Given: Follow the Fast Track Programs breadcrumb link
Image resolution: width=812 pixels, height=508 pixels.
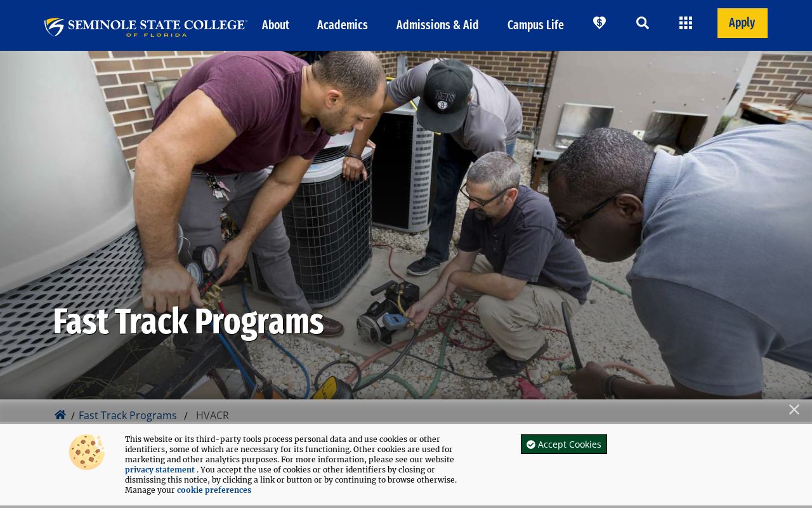Looking at the screenshot, I should pos(128,415).
